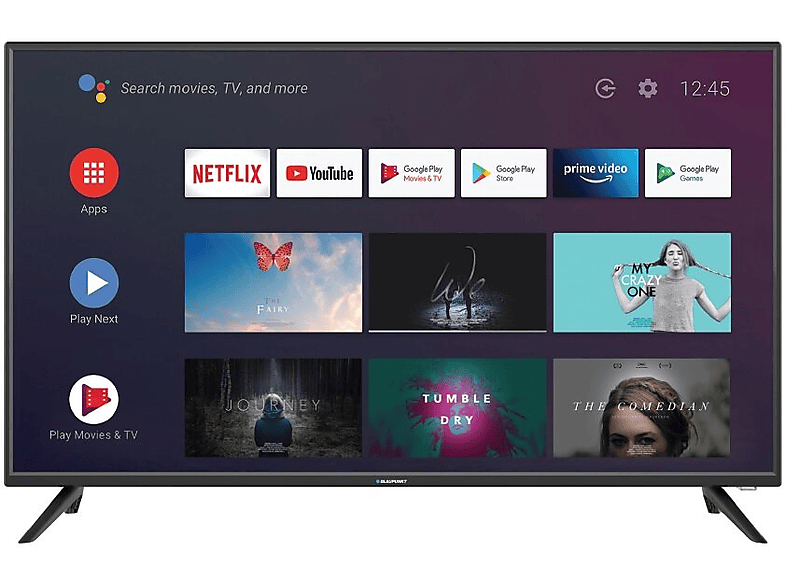This screenshot has height=587, width=786.
Task: Click the 'Search movies, TV, and more' field
Action: (214, 88)
